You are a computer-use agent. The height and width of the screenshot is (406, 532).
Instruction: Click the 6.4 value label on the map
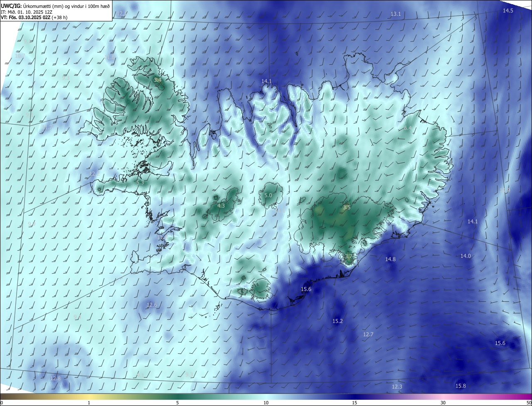[408, 128]
